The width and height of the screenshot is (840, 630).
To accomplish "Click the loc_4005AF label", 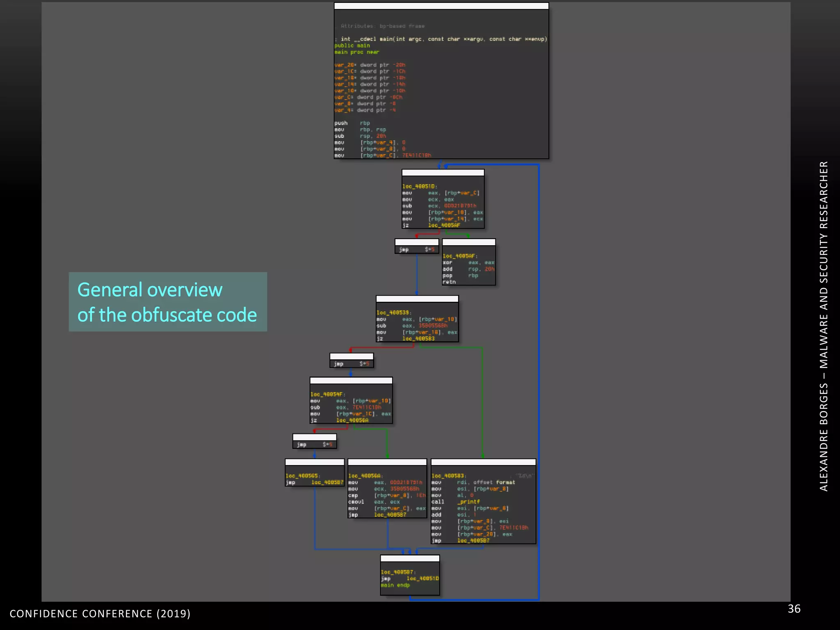I will 460,256.
